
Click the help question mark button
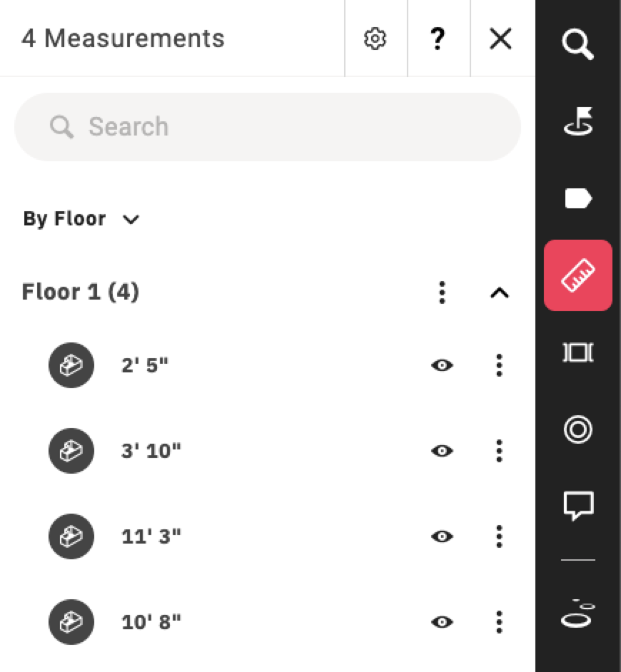pos(438,39)
